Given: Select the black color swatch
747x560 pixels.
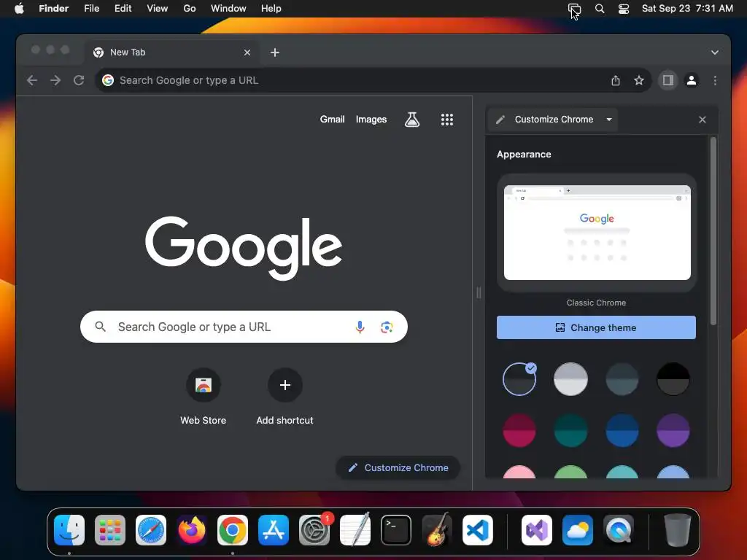Looking at the screenshot, I should 673,379.
